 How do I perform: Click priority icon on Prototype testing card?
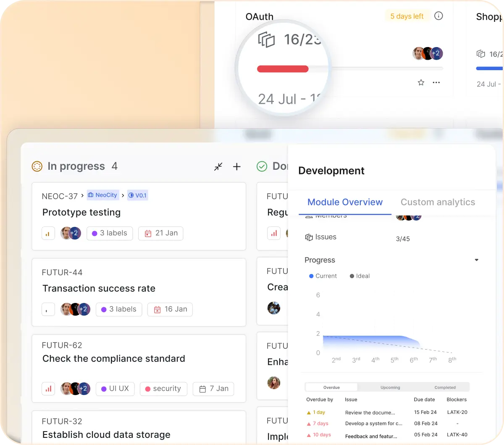click(48, 233)
